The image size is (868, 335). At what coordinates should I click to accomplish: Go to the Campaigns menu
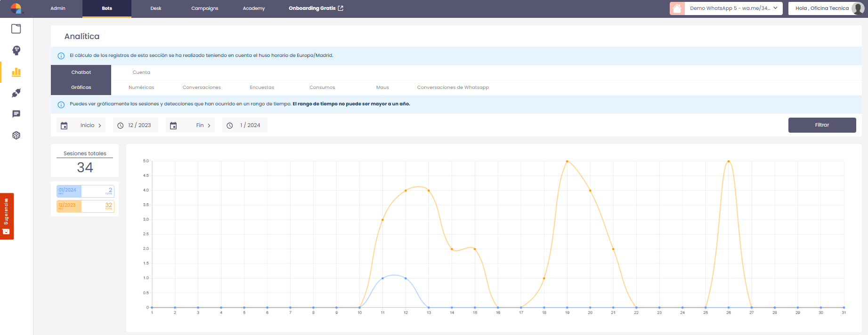(x=204, y=8)
